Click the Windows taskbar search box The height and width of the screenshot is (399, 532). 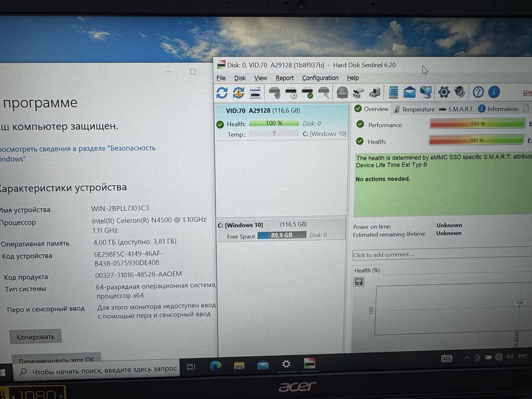(x=97, y=370)
